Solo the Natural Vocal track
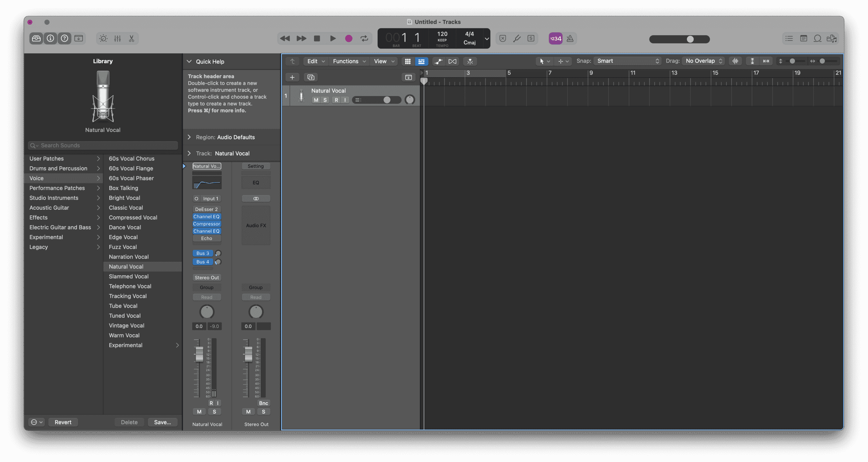Screen dimensions: 868x462 tap(324, 100)
